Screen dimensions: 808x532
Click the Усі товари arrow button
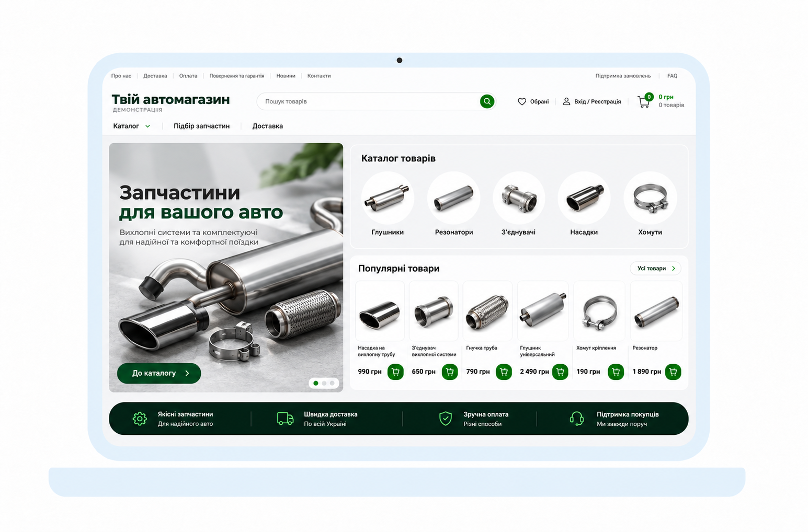(656, 268)
